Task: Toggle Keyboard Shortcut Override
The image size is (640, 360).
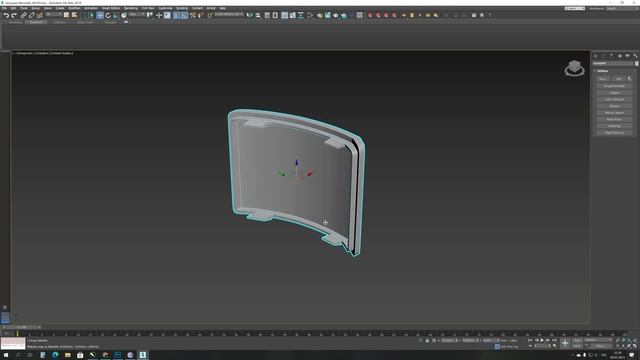Action: pyautogui.click(x=167, y=15)
